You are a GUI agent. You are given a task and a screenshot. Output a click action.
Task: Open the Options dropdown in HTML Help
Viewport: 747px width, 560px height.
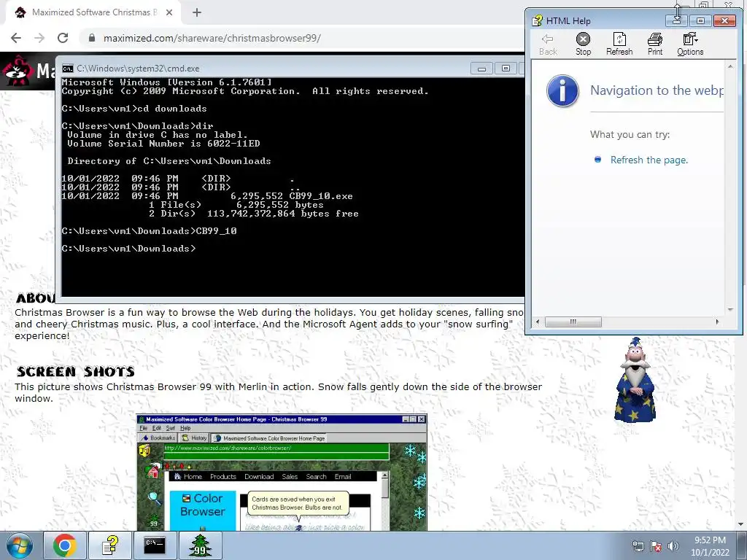[x=690, y=44]
